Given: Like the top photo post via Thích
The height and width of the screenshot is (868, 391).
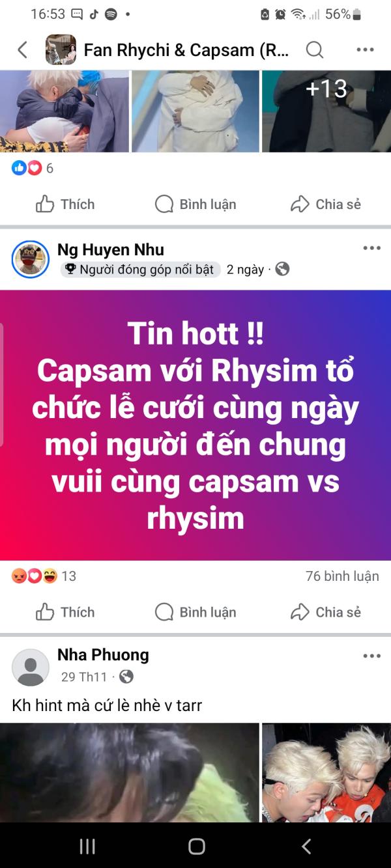Looking at the screenshot, I should click(65, 204).
